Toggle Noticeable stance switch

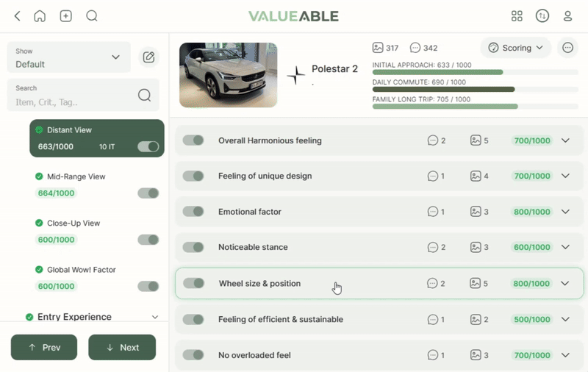click(193, 247)
